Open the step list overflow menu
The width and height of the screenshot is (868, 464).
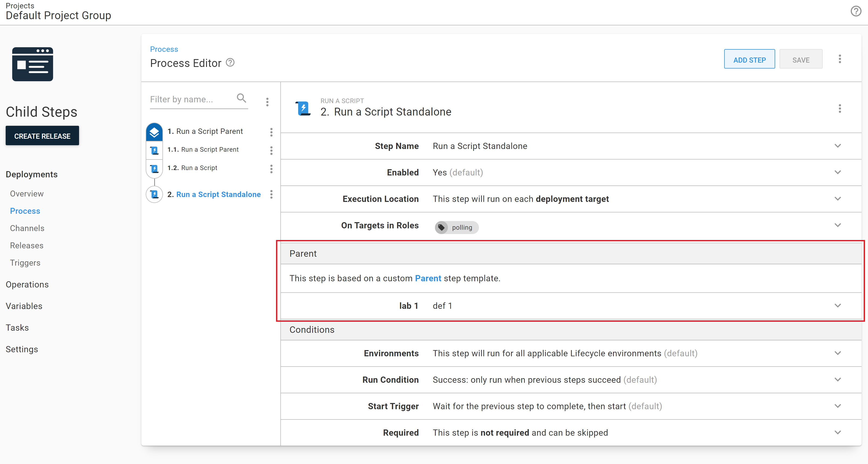pyautogui.click(x=267, y=102)
